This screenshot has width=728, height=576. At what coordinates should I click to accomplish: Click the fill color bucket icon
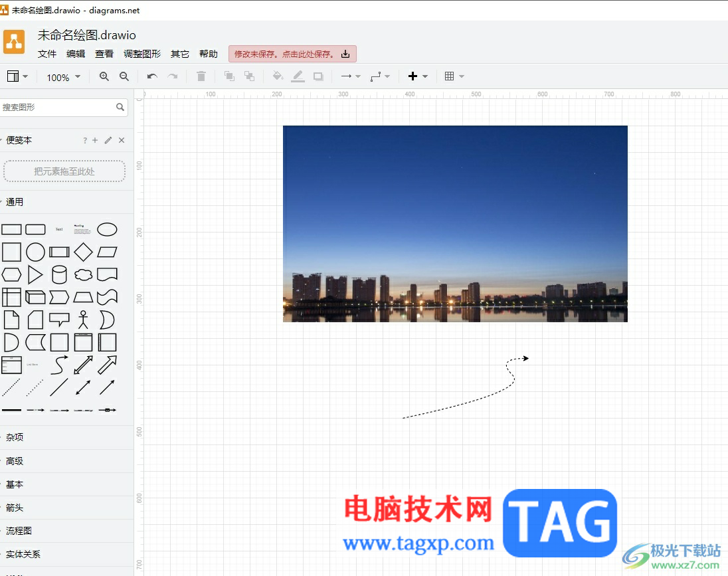278,76
